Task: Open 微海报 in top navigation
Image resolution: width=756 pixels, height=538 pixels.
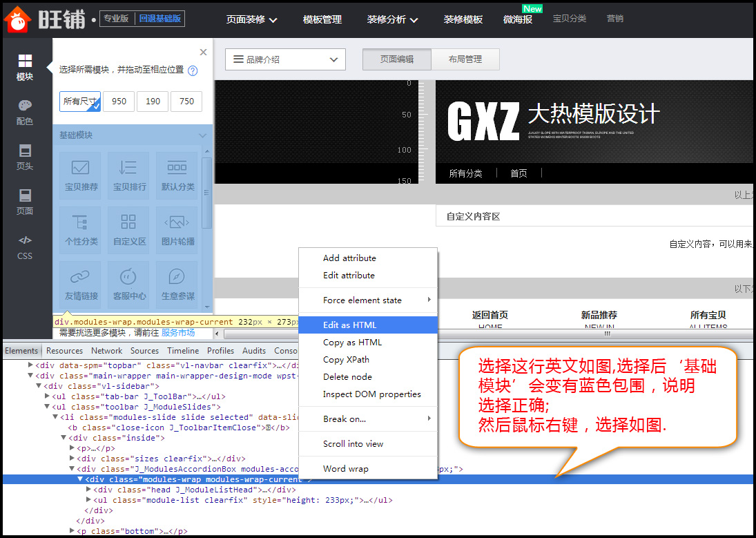Action: pyautogui.click(x=518, y=19)
